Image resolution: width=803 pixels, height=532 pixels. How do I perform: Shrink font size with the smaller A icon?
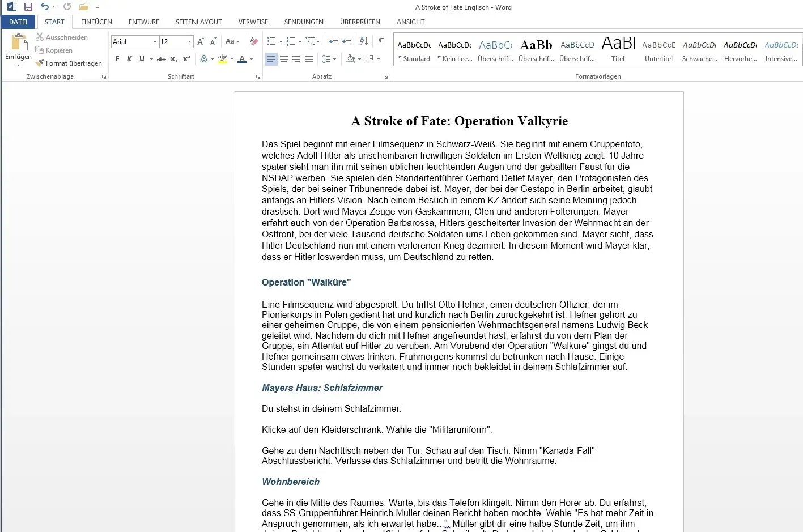pos(213,41)
